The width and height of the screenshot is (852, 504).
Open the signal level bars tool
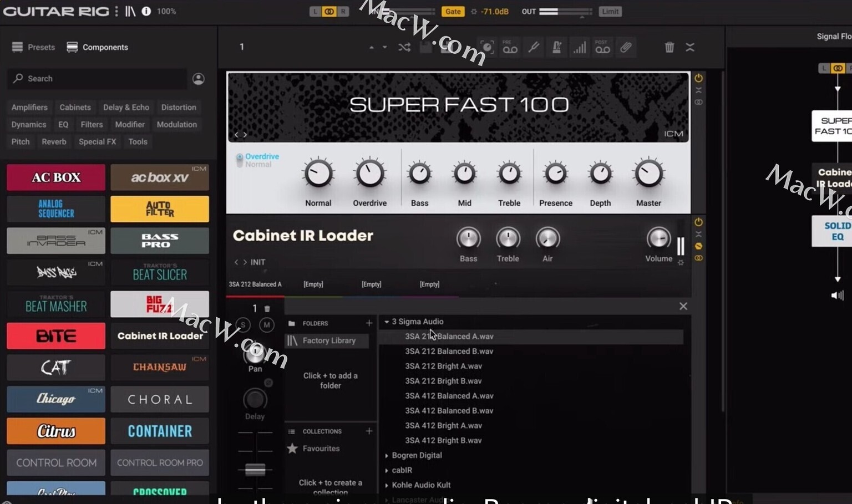tap(580, 47)
